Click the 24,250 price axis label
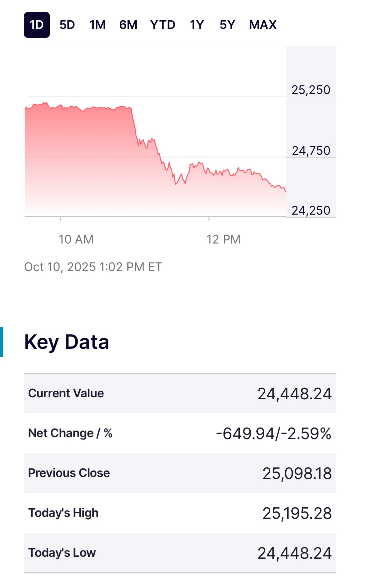This screenshot has width=392, height=588. click(x=311, y=211)
